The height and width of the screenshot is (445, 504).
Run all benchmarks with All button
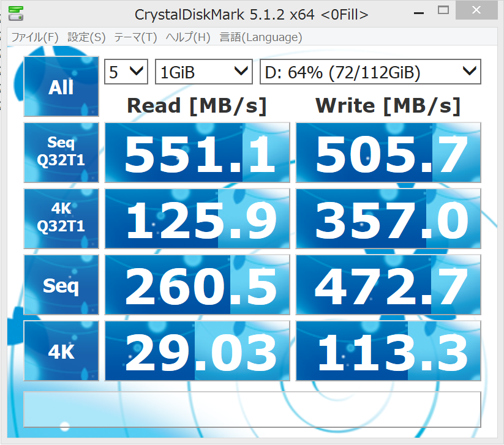coord(61,86)
